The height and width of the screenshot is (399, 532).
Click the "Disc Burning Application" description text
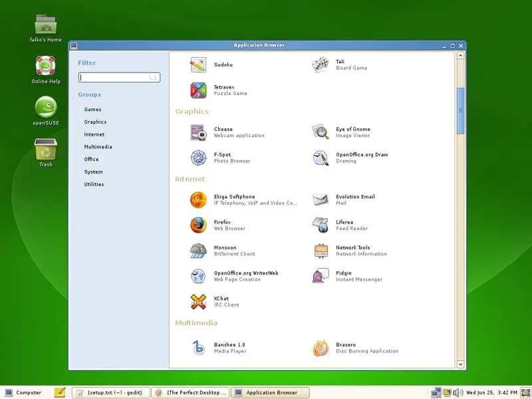[367, 351]
